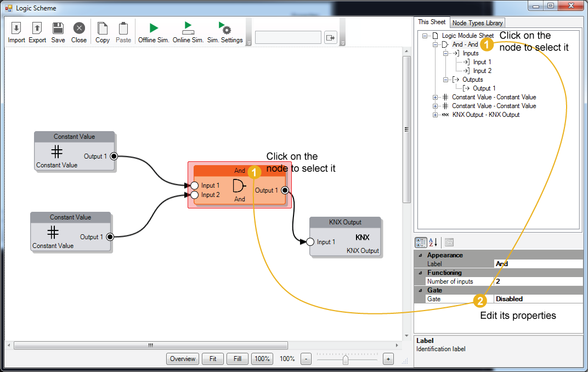This screenshot has height=372, width=588.
Task: Copy the selected node
Action: pyautogui.click(x=103, y=32)
